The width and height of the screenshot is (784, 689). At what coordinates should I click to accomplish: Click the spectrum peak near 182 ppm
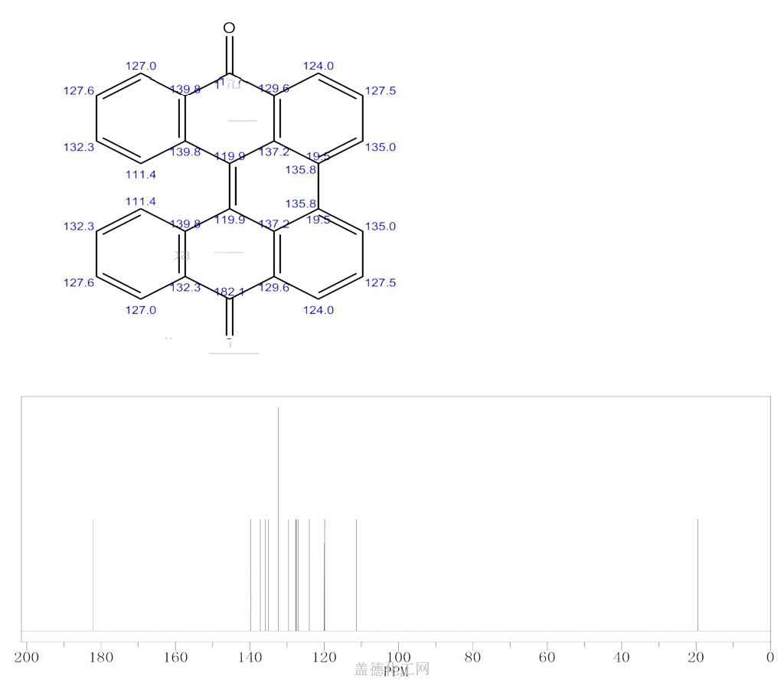click(x=93, y=574)
